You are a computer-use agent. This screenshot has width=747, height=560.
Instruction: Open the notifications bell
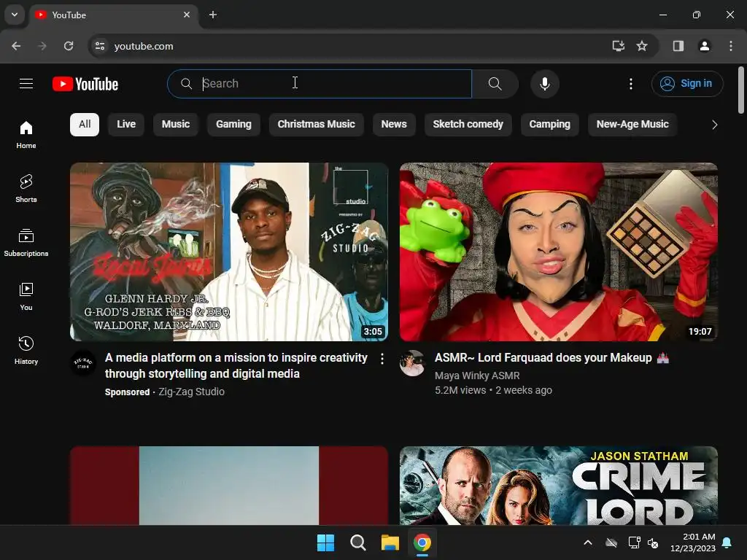coord(727,542)
